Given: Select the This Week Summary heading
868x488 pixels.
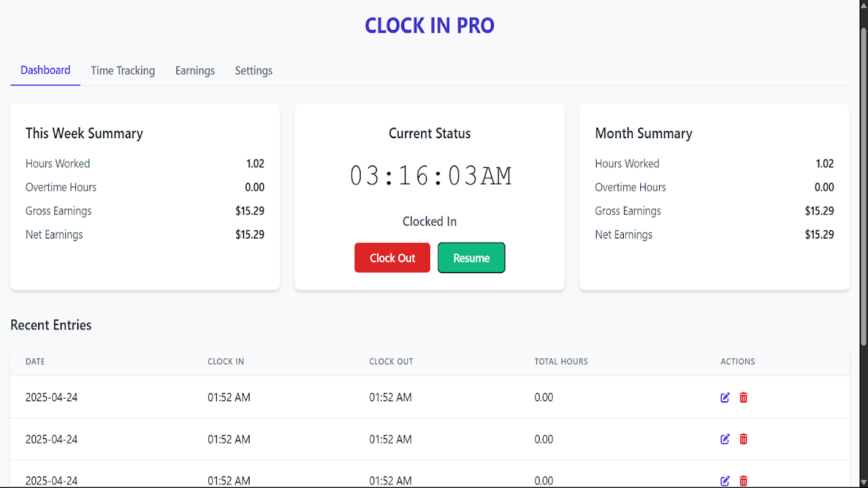Looking at the screenshot, I should 84,134.
